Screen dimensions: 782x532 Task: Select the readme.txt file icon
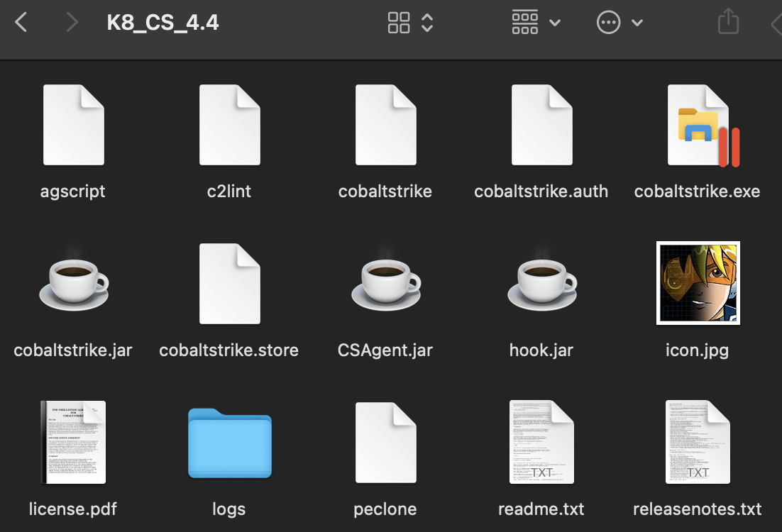(x=541, y=442)
